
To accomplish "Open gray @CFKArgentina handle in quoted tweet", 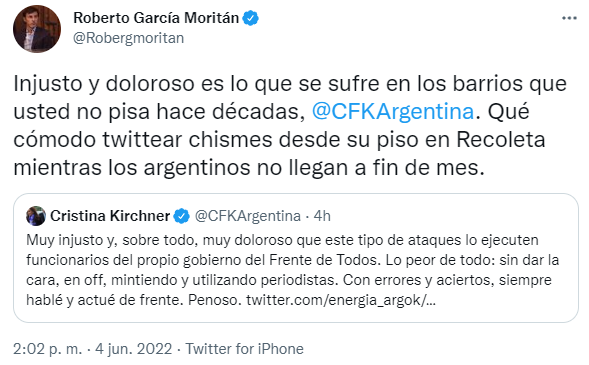I will tap(248, 216).
